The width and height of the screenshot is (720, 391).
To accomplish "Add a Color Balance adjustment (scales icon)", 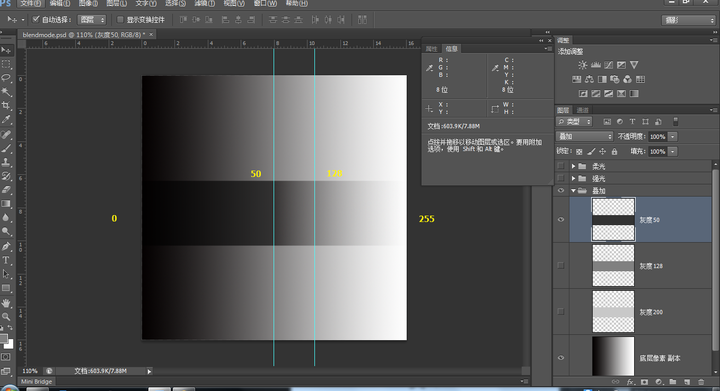I will click(x=589, y=79).
